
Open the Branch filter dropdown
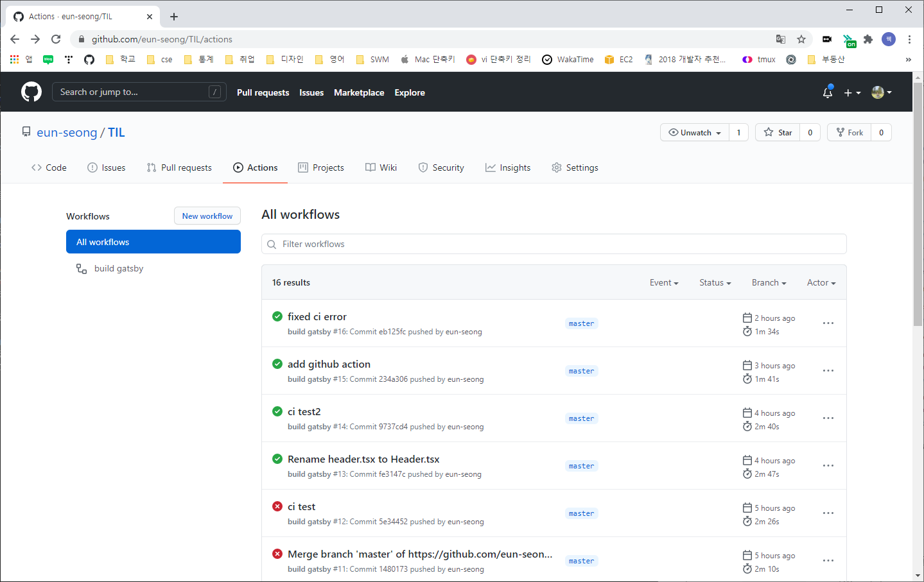[769, 282]
